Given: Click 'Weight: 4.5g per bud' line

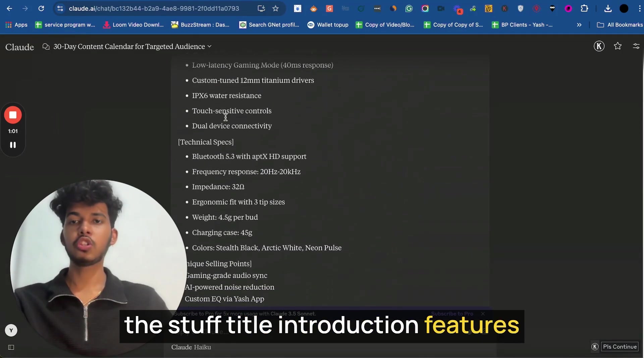Looking at the screenshot, I should tap(225, 217).
